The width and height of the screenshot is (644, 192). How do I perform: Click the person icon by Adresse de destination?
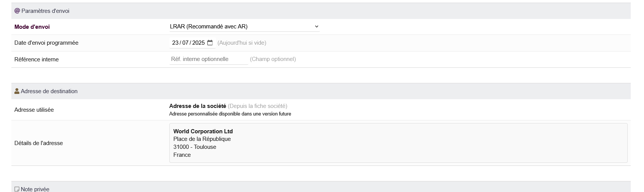(x=17, y=91)
